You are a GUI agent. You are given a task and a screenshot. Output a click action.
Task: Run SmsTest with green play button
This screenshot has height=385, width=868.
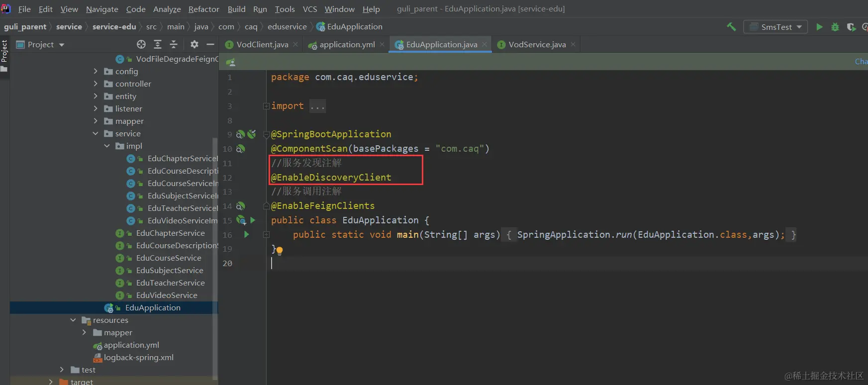pos(819,27)
